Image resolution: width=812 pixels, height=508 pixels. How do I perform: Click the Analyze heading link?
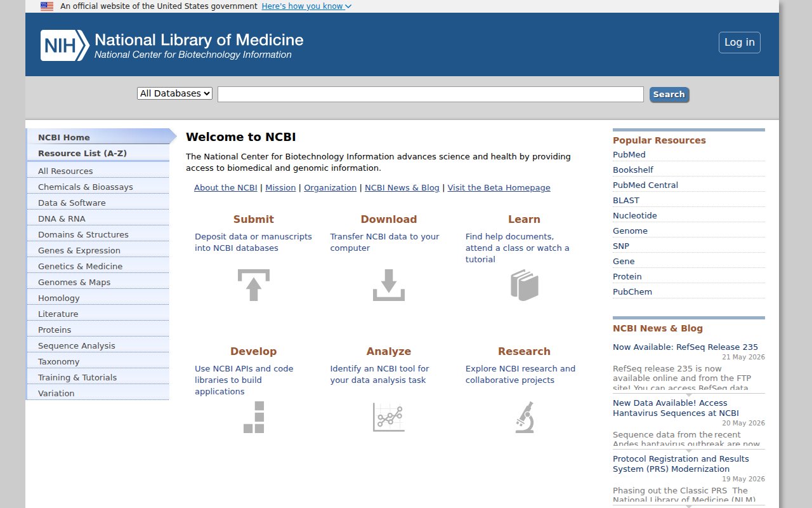[389, 351]
